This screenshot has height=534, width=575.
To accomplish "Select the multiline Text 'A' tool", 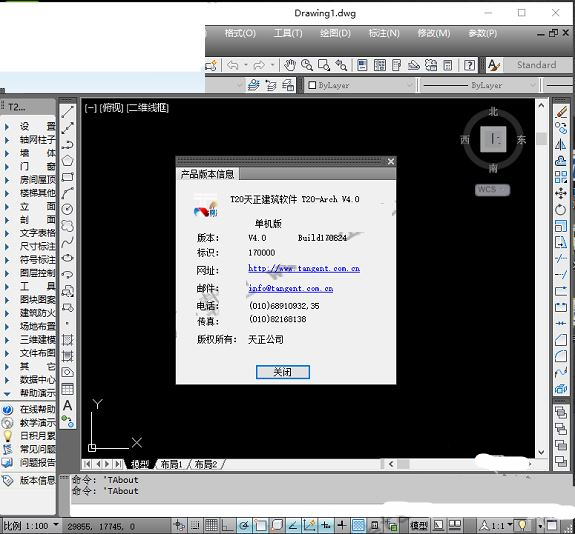I will 67,405.
